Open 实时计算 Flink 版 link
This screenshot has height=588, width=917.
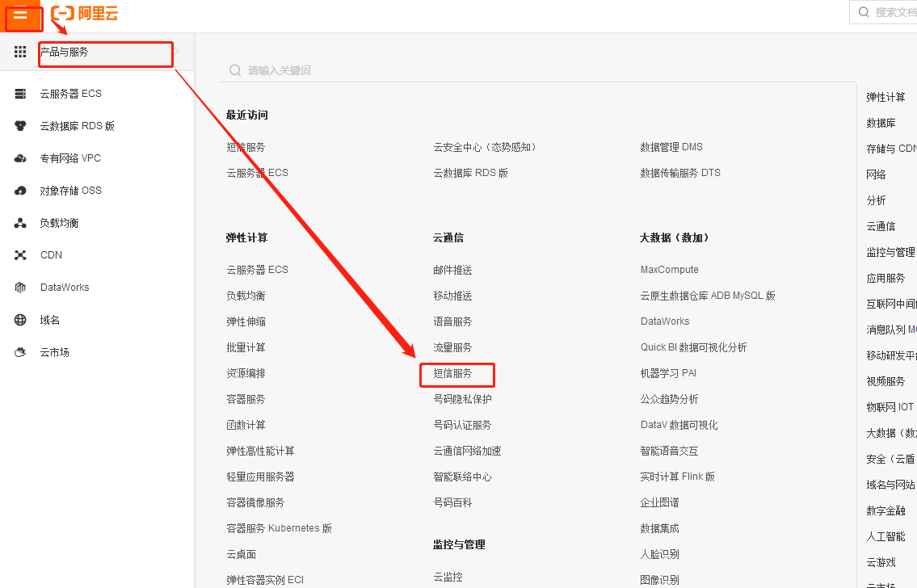tap(678, 477)
